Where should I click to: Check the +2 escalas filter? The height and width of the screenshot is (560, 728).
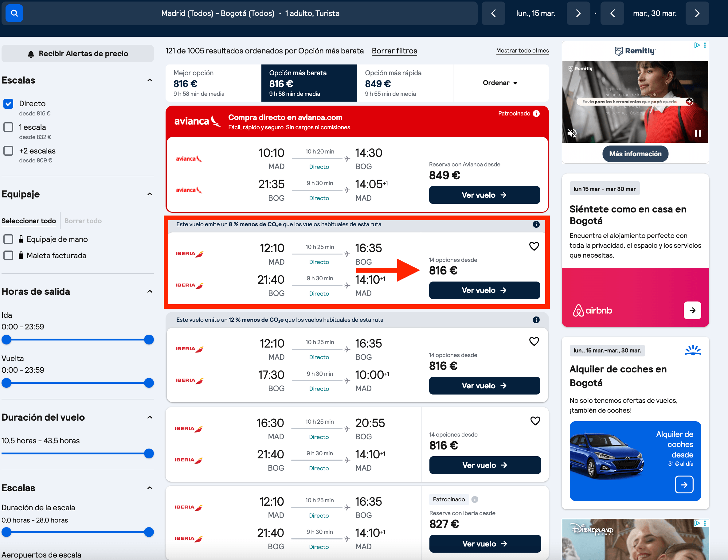tap(8, 151)
